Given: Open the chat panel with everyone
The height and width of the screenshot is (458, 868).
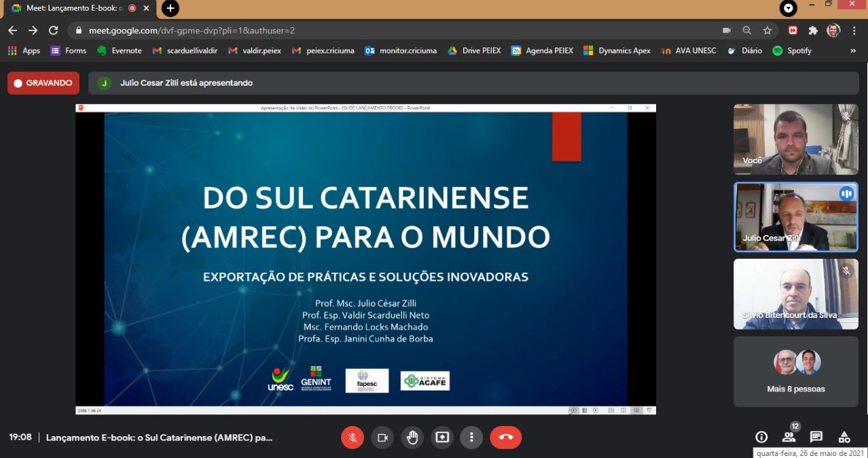Looking at the screenshot, I should (x=816, y=437).
